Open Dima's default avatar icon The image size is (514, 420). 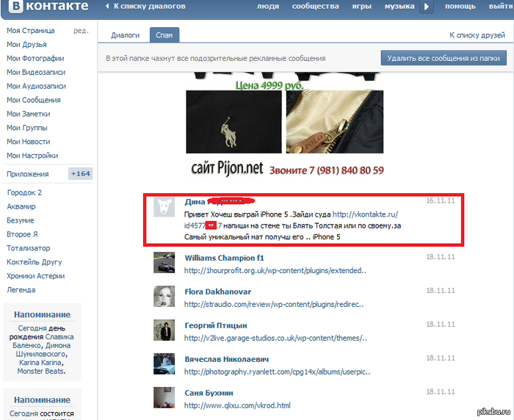click(164, 206)
